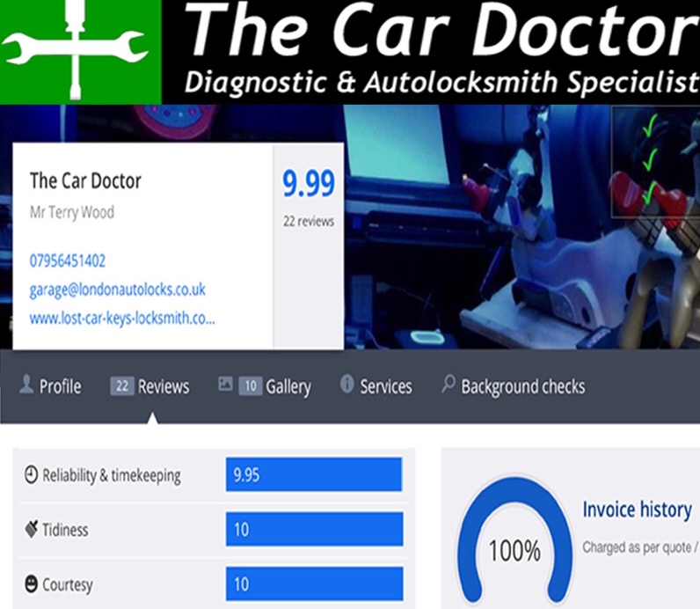Click the Tidiness brush icon
This screenshot has height=609, width=700.
[31, 529]
